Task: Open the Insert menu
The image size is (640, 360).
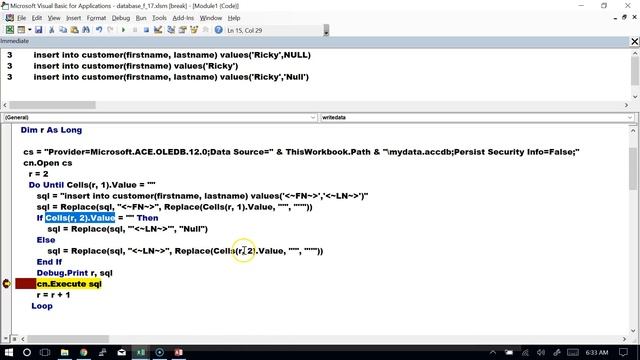Action: pos(73,18)
